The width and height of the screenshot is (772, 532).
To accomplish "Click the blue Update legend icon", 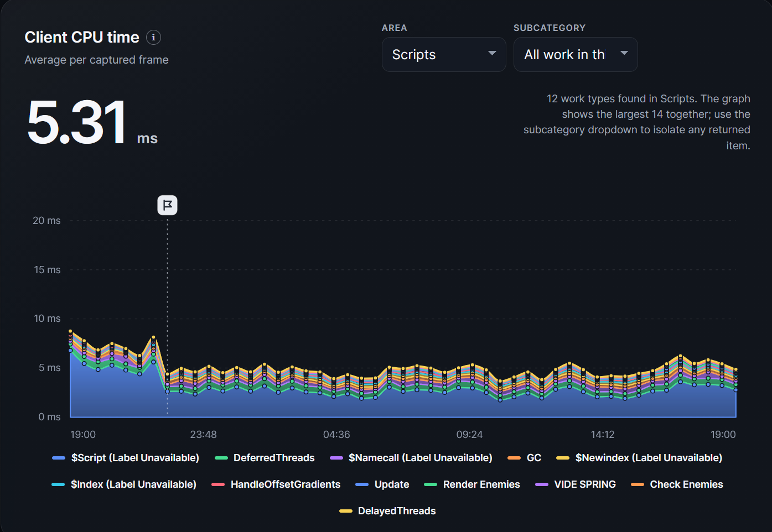I will coord(362,484).
